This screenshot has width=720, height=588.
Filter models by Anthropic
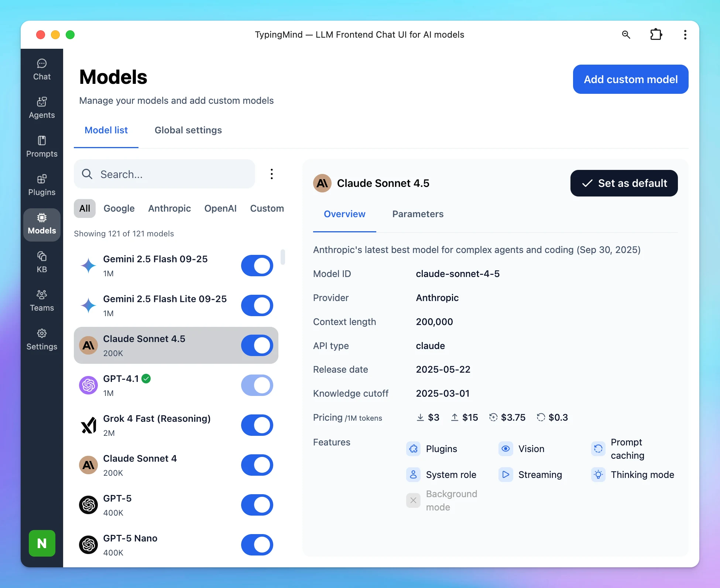169,209
